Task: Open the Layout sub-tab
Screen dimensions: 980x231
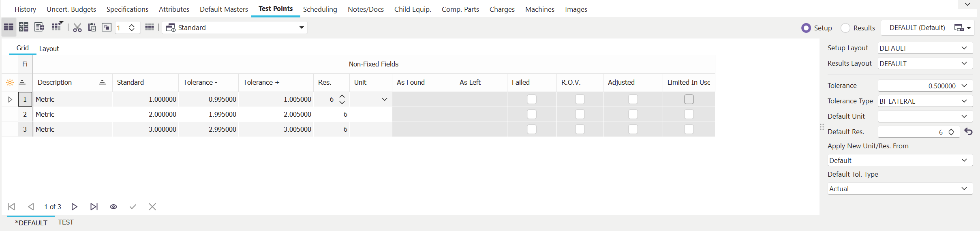Action: [x=49, y=49]
